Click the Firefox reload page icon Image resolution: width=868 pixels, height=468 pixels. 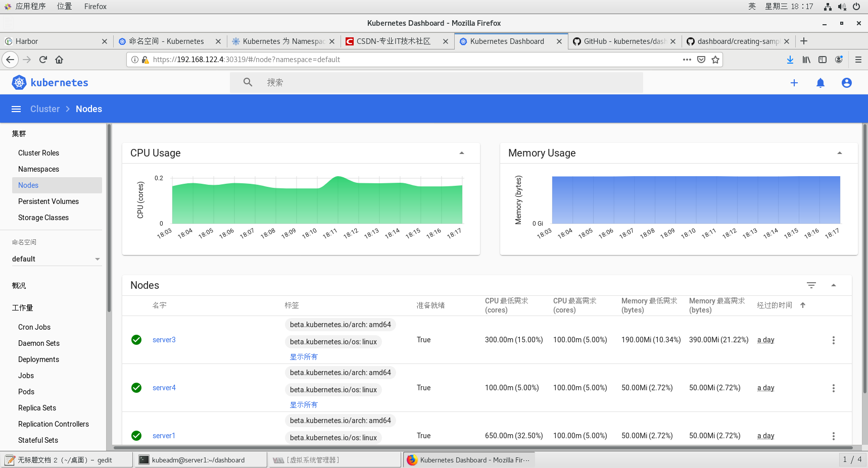tap(42, 59)
